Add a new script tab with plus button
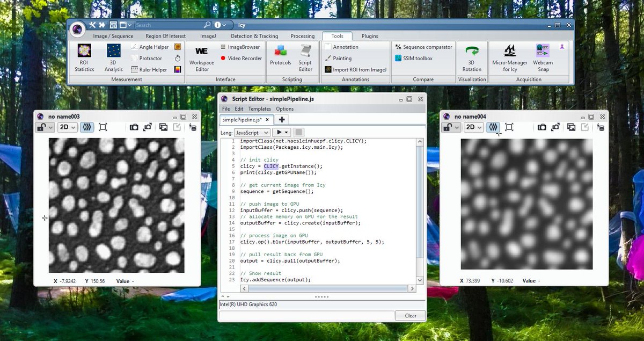The height and width of the screenshot is (341, 644). click(281, 119)
